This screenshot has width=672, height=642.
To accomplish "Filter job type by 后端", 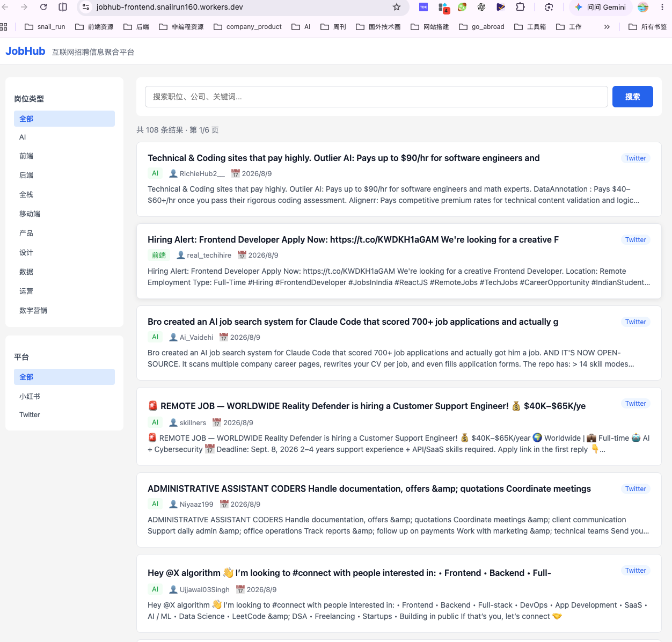I will (64, 176).
